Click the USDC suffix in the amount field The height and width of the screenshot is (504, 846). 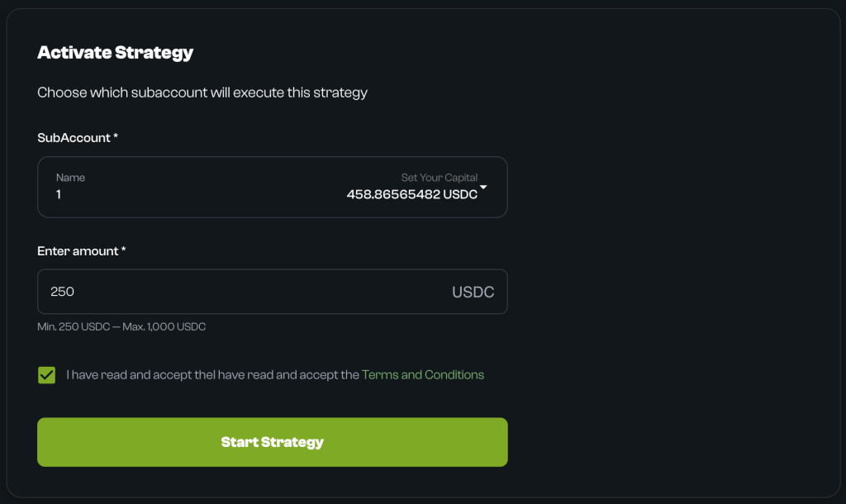point(473,292)
